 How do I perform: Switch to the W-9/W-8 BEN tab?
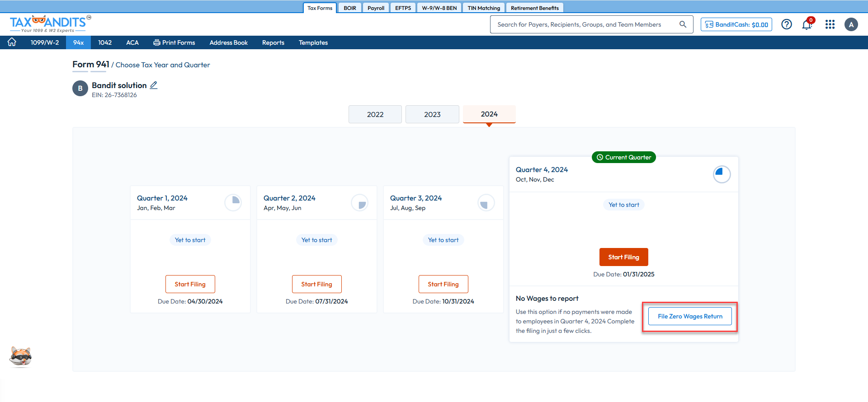(439, 8)
